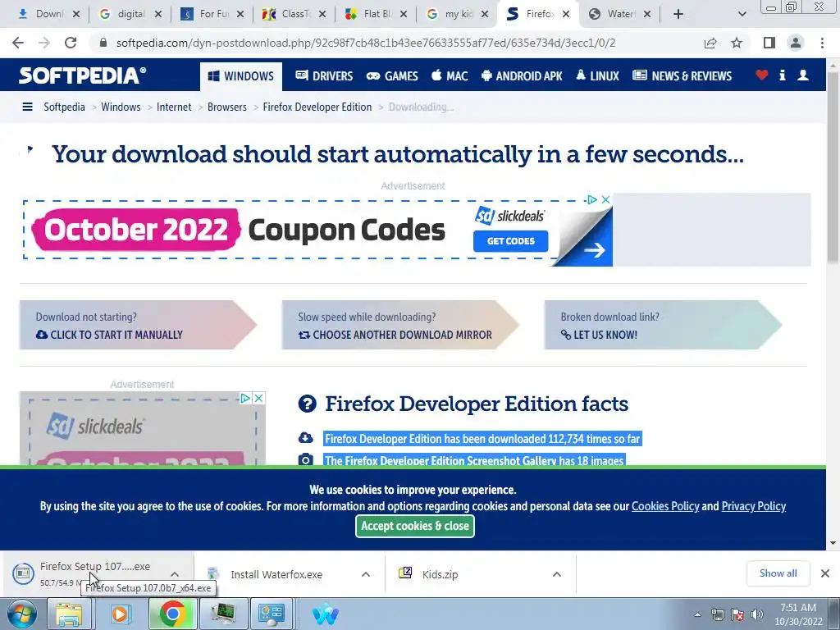Image resolution: width=840 pixels, height=630 pixels.
Task: Go to Browsers breadcrumb link
Action: tap(227, 107)
